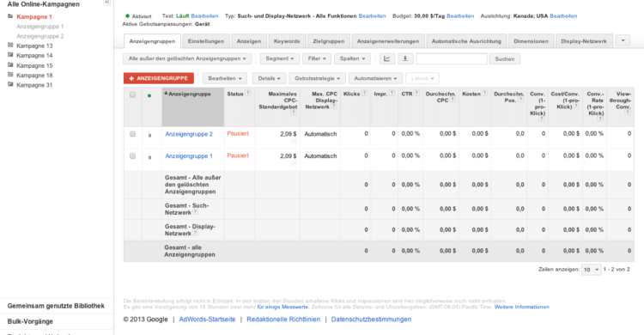Click the folder icon beside Kampagne 15
The height and width of the screenshot is (335, 644).
pos(10,65)
